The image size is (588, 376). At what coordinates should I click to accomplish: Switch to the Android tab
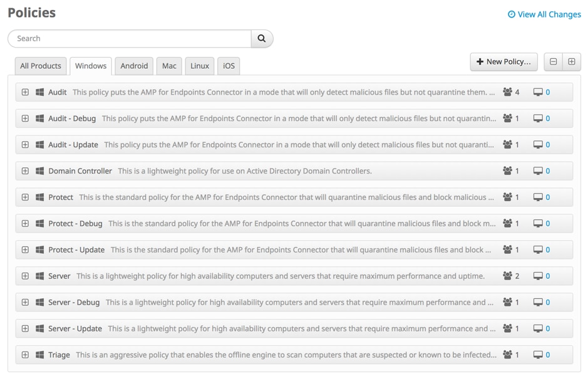[x=134, y=66]
